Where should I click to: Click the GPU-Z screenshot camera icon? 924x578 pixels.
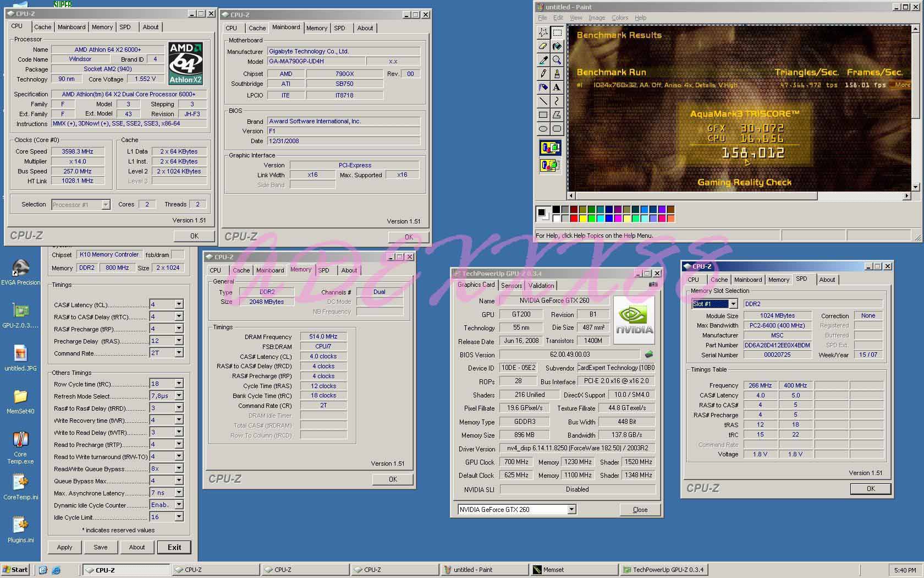[x=653, y=285]
